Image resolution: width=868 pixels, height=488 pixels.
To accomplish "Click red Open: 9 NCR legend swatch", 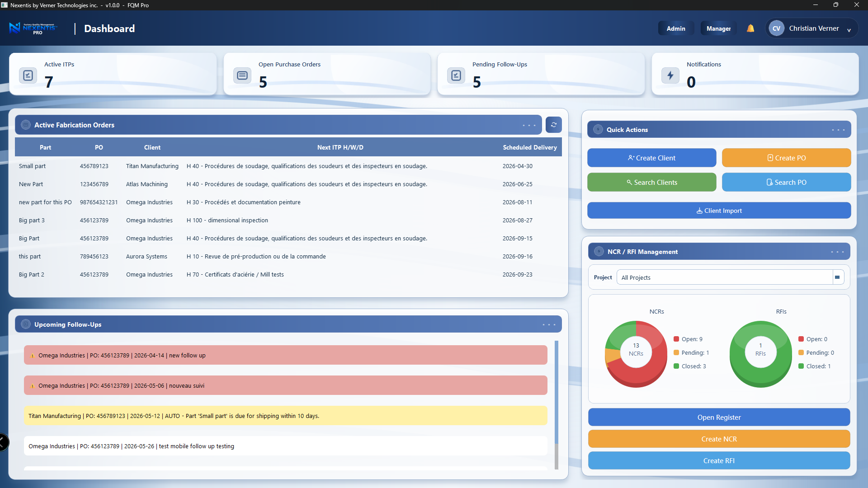I will tap(676, 339).
